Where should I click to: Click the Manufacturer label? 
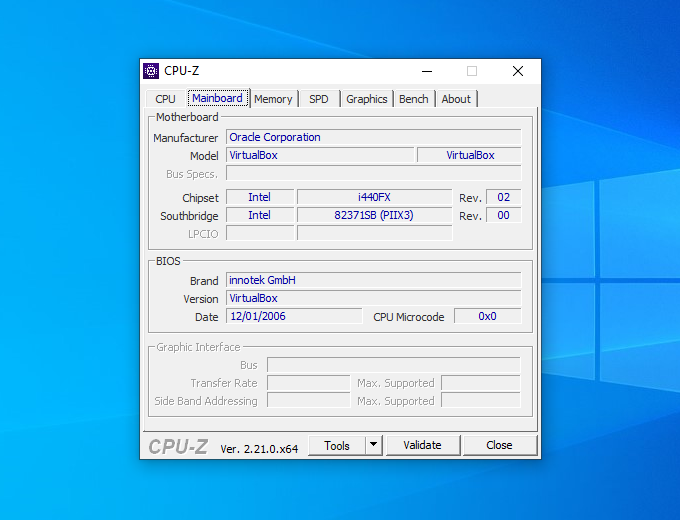coord(186,138)
